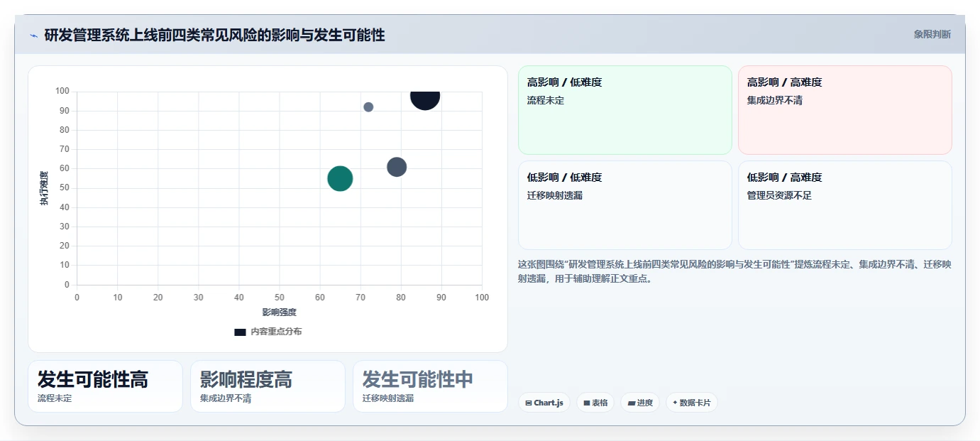Click the main title 研发管理系统上线前四类常见风险

pyautogui.click(x=214, y=35)
